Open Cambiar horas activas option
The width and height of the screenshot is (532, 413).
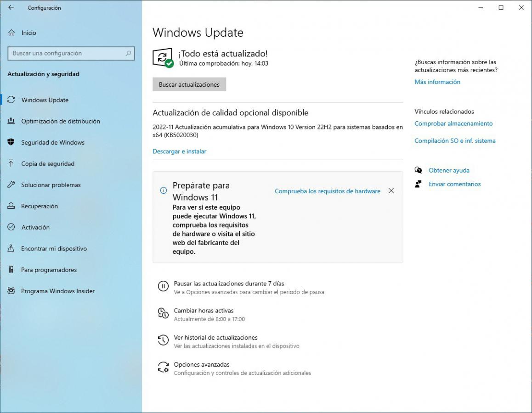pos(204,311)
